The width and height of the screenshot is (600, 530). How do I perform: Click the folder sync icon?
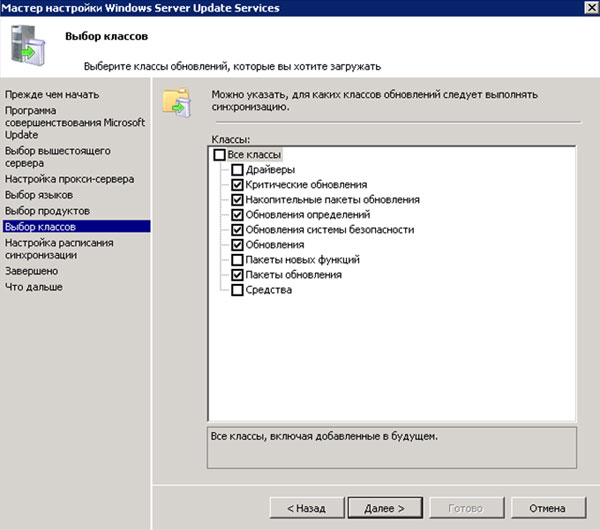[177, 103]
